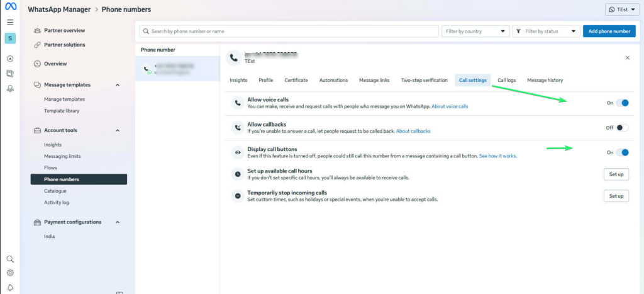Close the phone number details panel
644x294 pixels.
click(627, 57)
